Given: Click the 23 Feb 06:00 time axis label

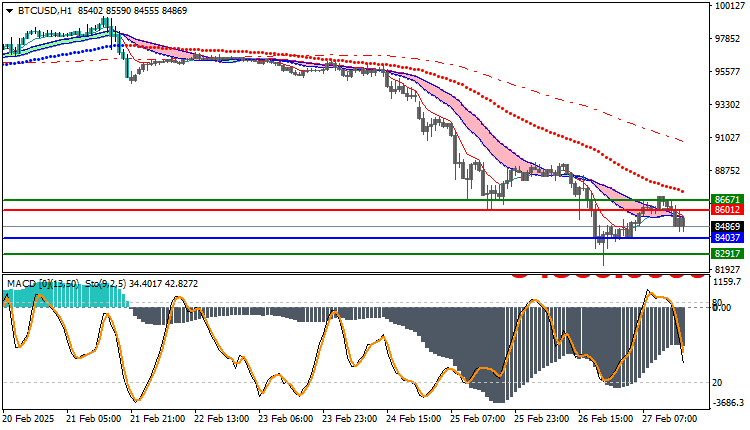Looking at the screenshot, I should coord(286,419).
